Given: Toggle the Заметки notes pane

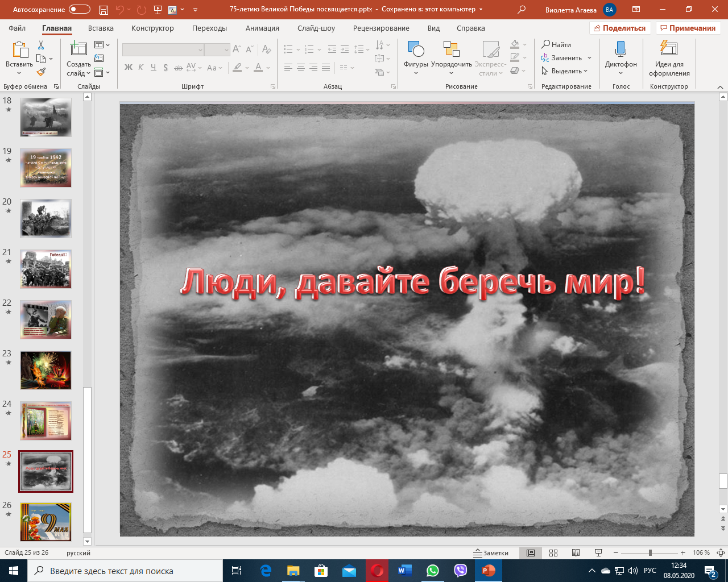Looking at the screenshot, I should click(x=491, y=553).
